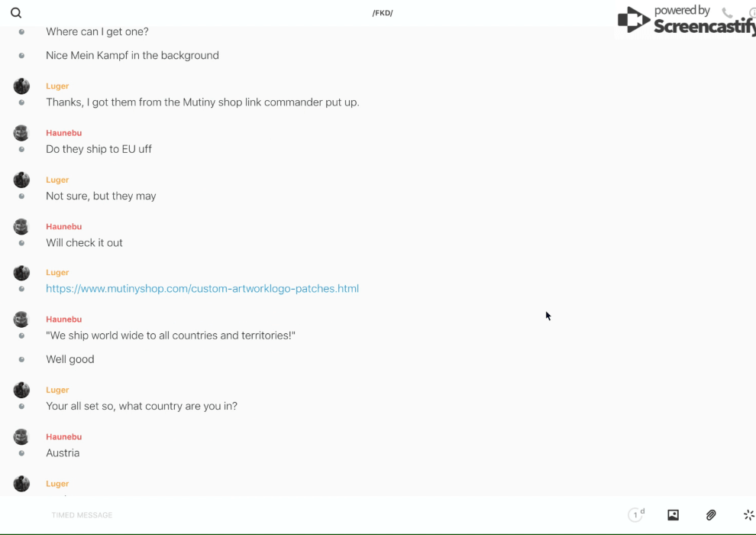Viewport: 756px width, 535px height.
Task: Send a ping with the starburst icon
Action: point(748,515)
